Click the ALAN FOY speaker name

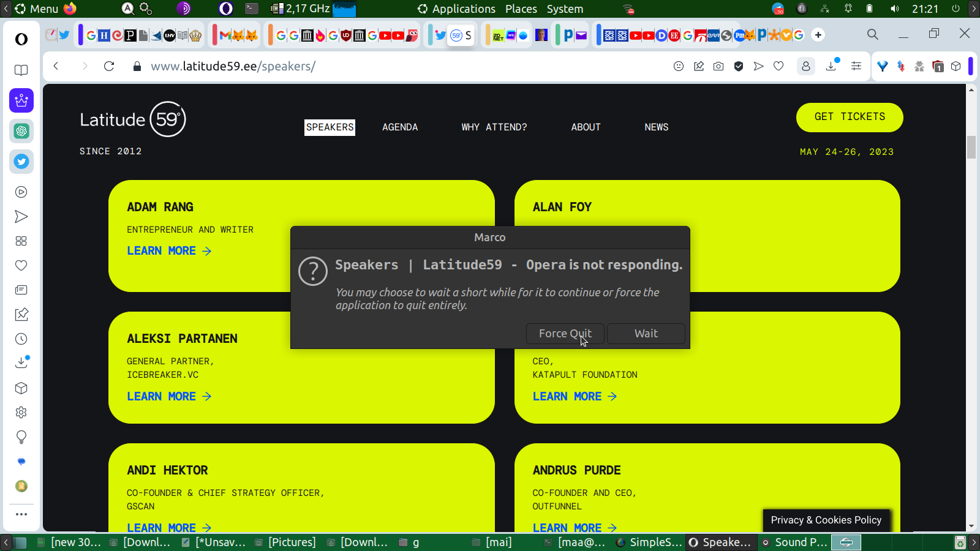tap(562, 207)
